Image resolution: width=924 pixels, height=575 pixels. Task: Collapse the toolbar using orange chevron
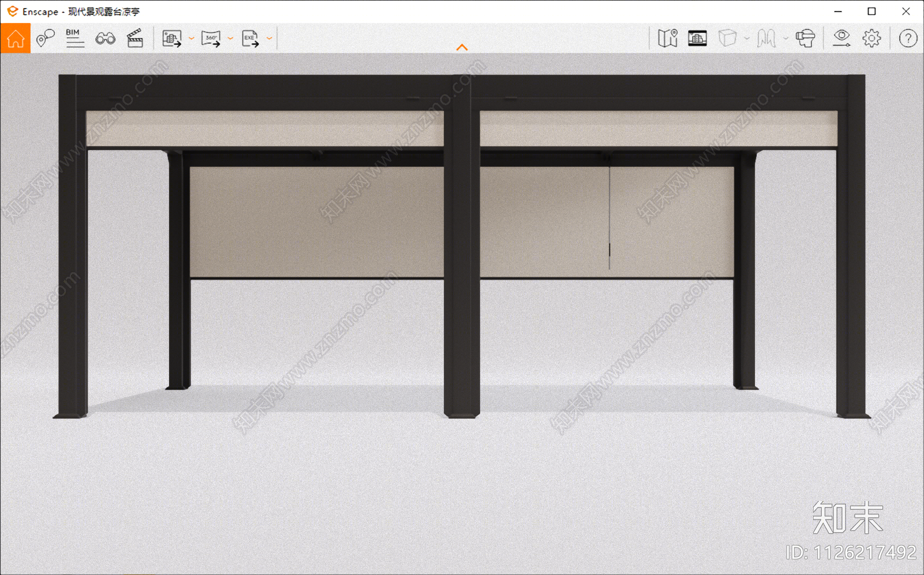(x=462, y=47)
